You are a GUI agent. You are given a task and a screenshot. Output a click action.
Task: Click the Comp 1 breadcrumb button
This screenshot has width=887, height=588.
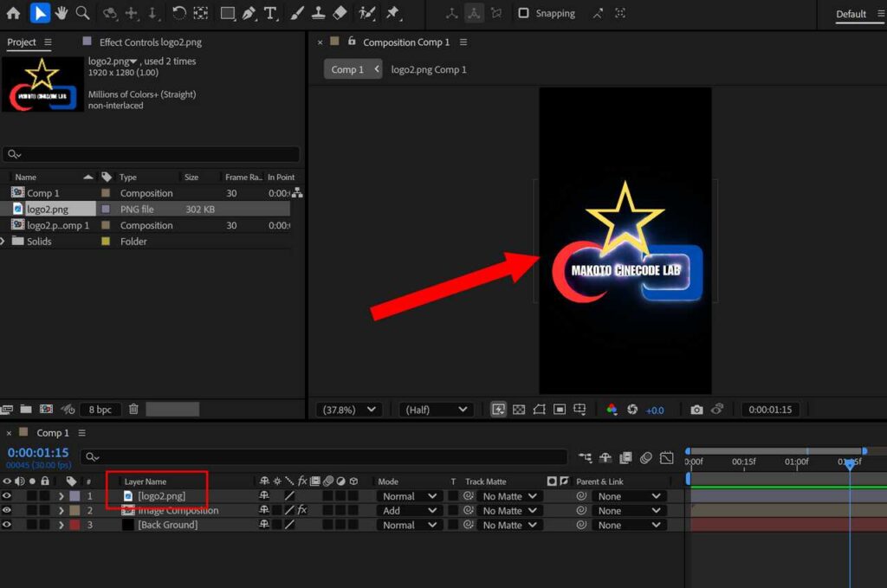(353, 69)
